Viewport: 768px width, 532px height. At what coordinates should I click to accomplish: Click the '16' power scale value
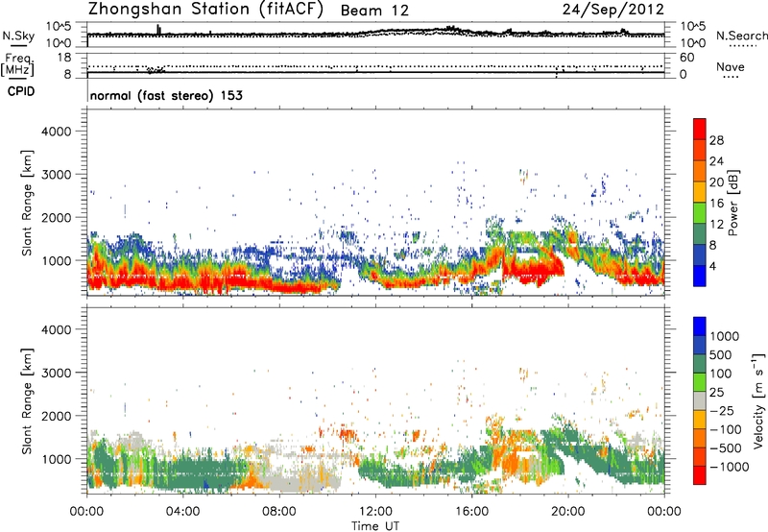716,204
